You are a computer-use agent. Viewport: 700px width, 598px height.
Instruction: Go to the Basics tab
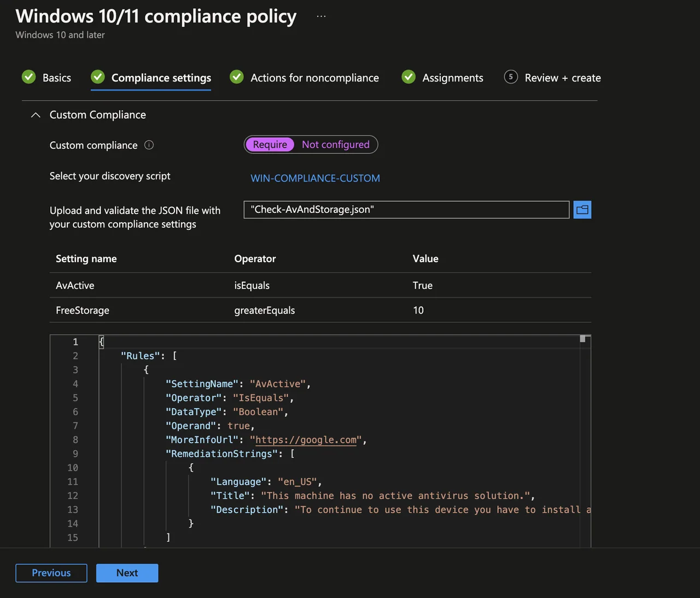pyautogui.click(x=57, y=78)
